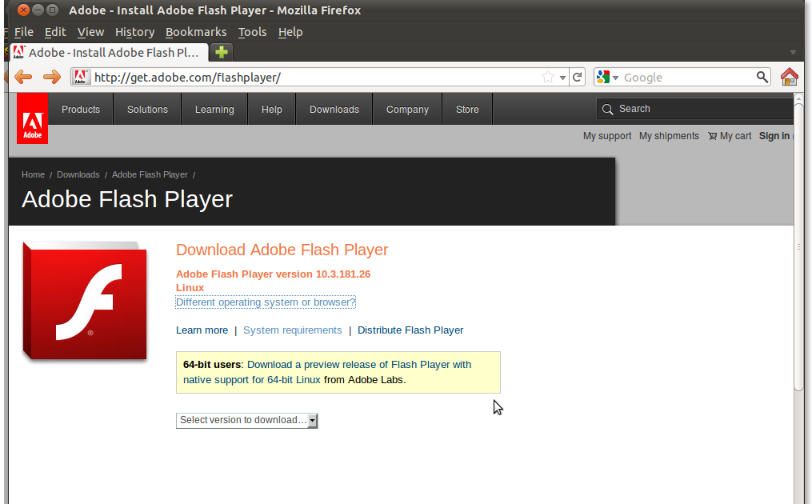This screenshot has width=812, height=504.
Task: Click the scrollbar up arrow
Action: pyautogui.click(x=798, y=98)
